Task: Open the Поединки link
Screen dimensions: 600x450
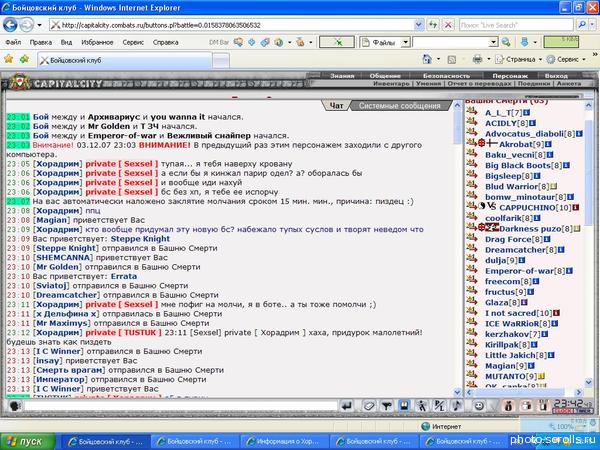Action: tap(533, 83)
